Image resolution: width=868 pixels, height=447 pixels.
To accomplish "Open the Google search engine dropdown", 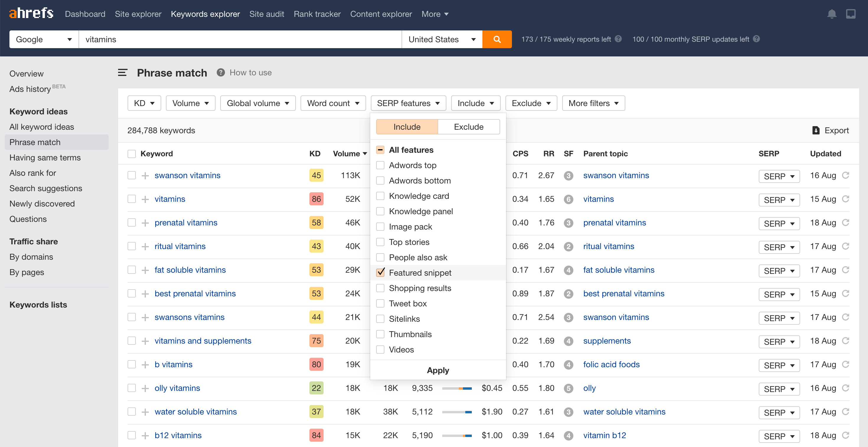I will [x=44, y=39].
